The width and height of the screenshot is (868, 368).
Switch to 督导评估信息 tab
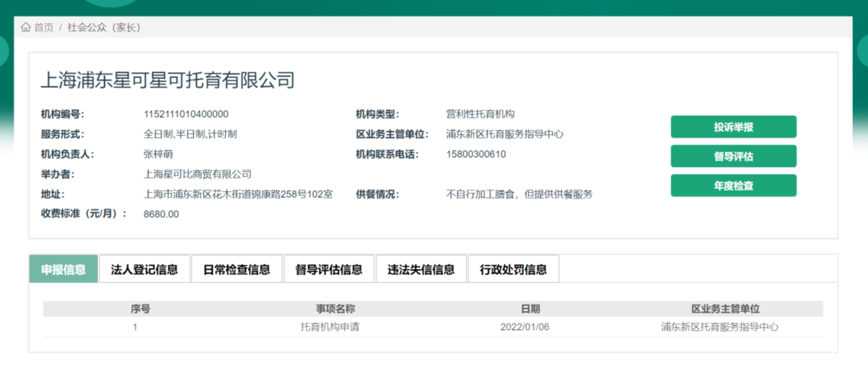[x=329, y=269]
